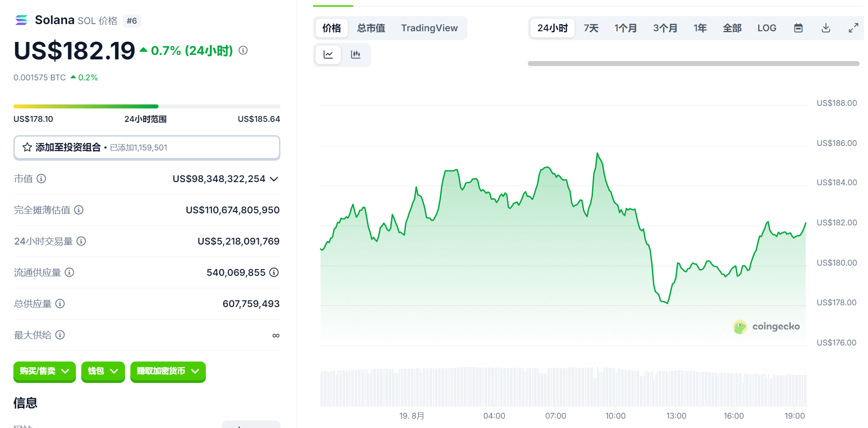868x428 pixels.
Task: Switch to candlestick chart view icon
Action: point(355,54)
